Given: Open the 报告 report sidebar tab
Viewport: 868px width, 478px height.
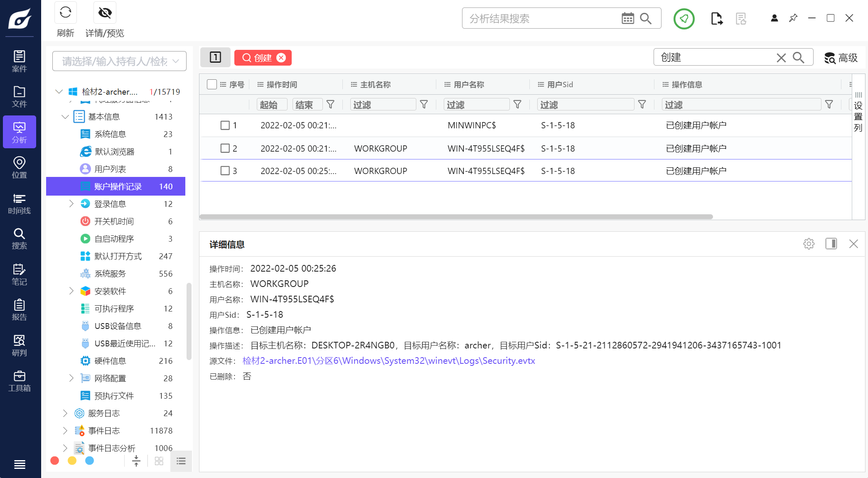Looking at the screenshot, I should point(19,310).
